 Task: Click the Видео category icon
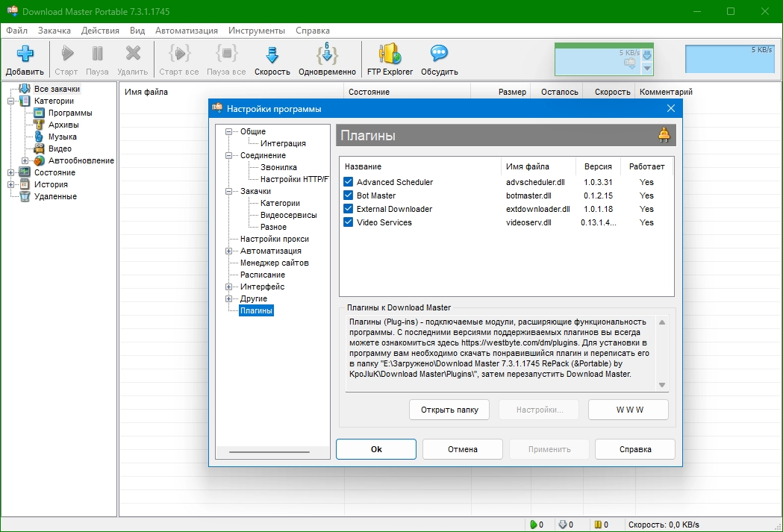coord(40,148)
